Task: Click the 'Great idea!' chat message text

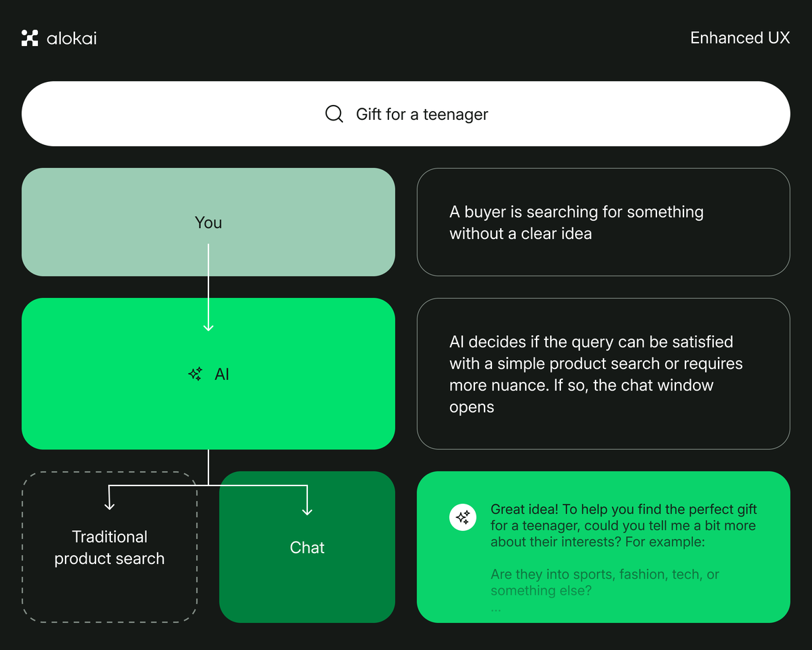Action: click(623, 525)
